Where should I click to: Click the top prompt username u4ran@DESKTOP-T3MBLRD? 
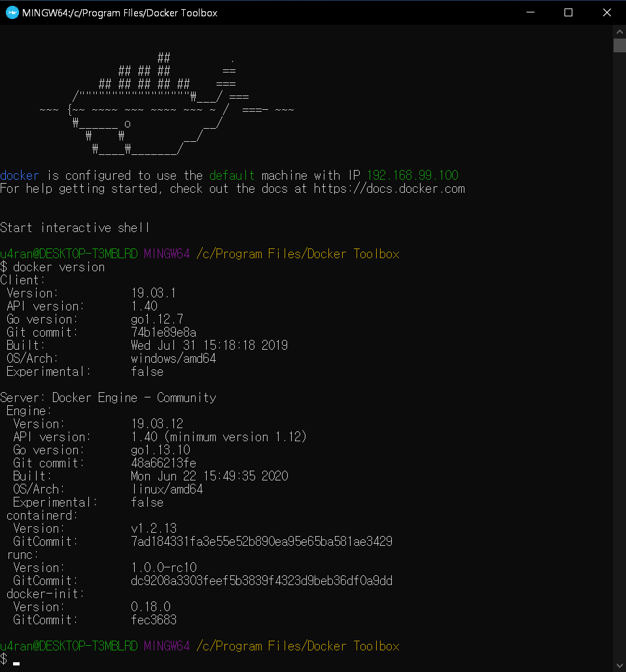pos(69,254)
